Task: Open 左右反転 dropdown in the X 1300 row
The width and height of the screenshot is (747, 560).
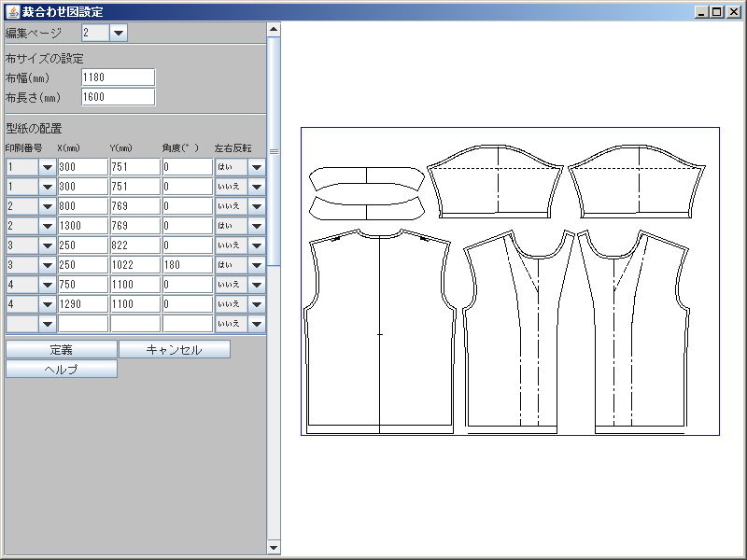Action: (257, 226)
